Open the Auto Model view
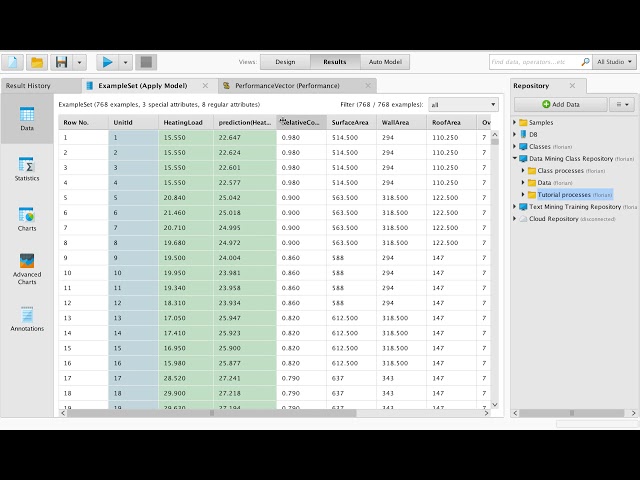Image resolution: width=640 pixels, height=480 pixels. (x=385, y=62)
